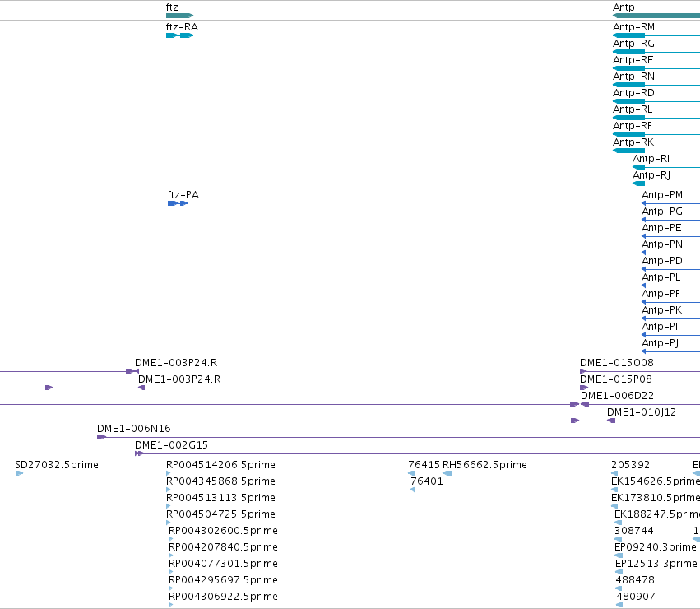This screenshot has width=700, height=609.
Task: Select the Antp-RG transcript label
Action: [x=633, y=44]
